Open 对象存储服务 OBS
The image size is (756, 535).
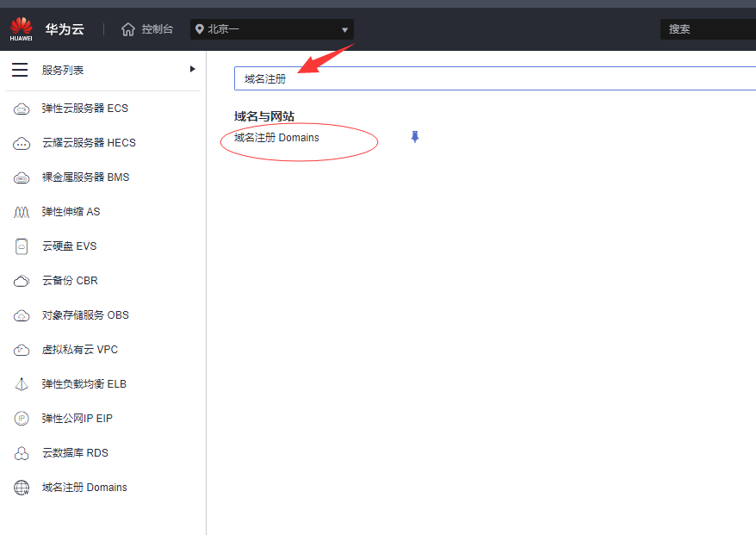85,315
